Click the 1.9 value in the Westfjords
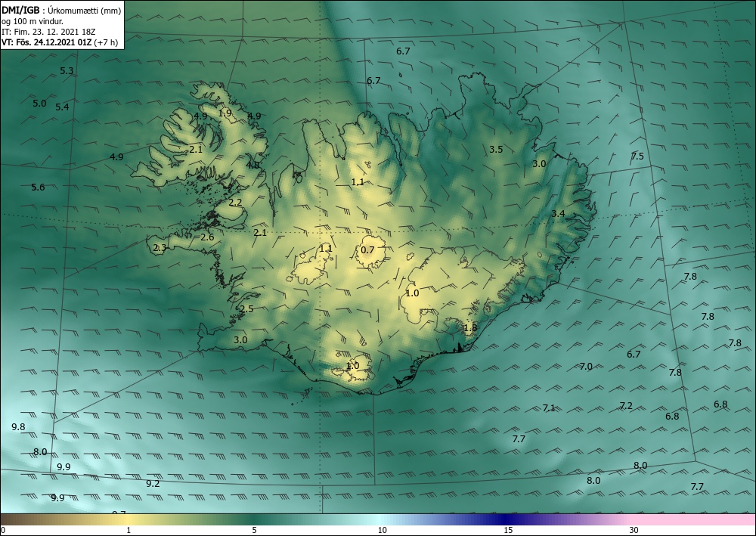The width and height of the screenshot is (756, 536). (x=225, y=113)
